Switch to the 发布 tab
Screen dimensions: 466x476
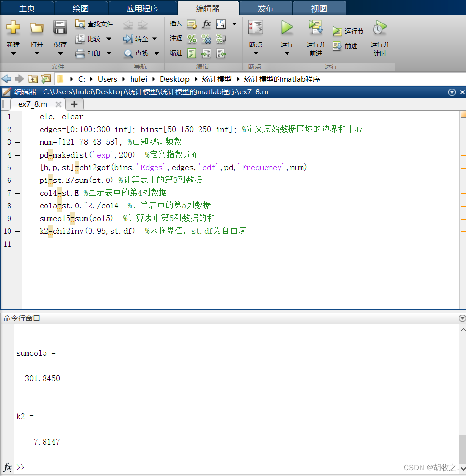point(266,8)
